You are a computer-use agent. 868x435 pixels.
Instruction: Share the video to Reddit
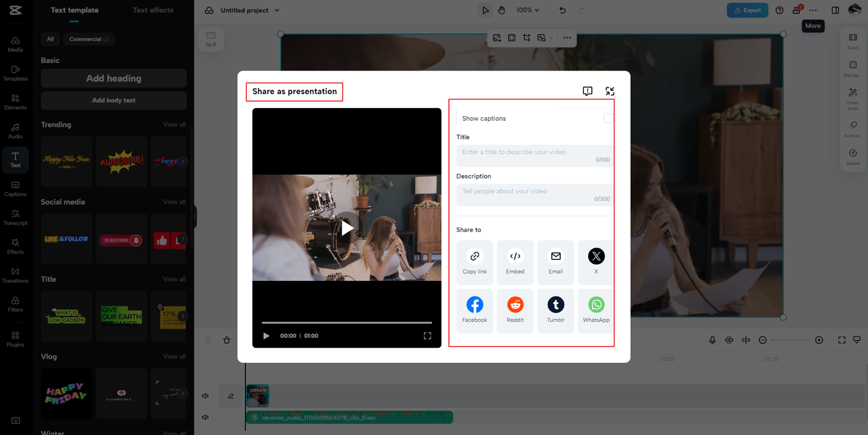coord(515,311)
